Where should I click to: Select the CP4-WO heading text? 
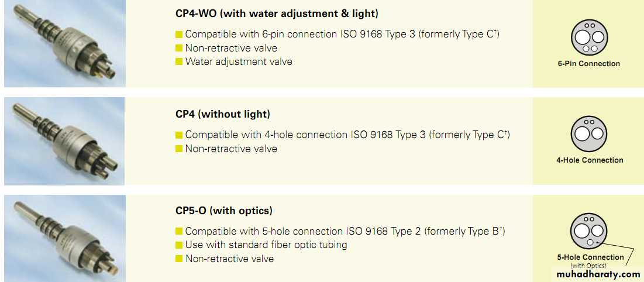pyautogui.click(x=277, y=13)
